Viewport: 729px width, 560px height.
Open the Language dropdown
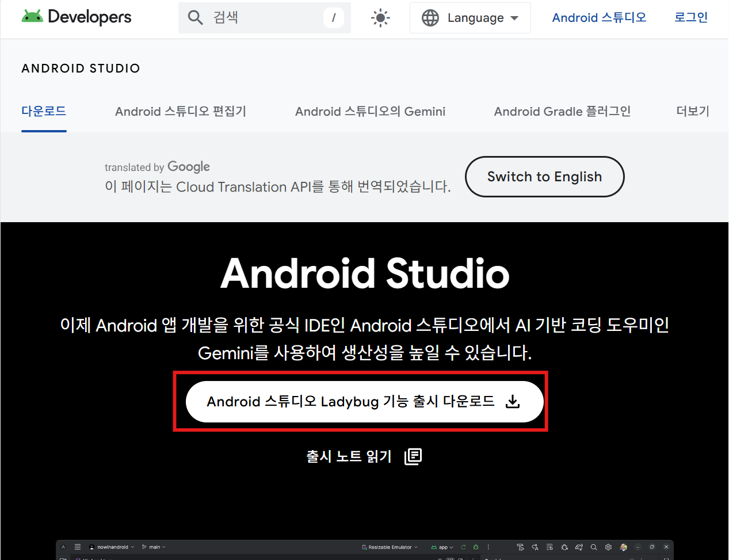(470, 18)
